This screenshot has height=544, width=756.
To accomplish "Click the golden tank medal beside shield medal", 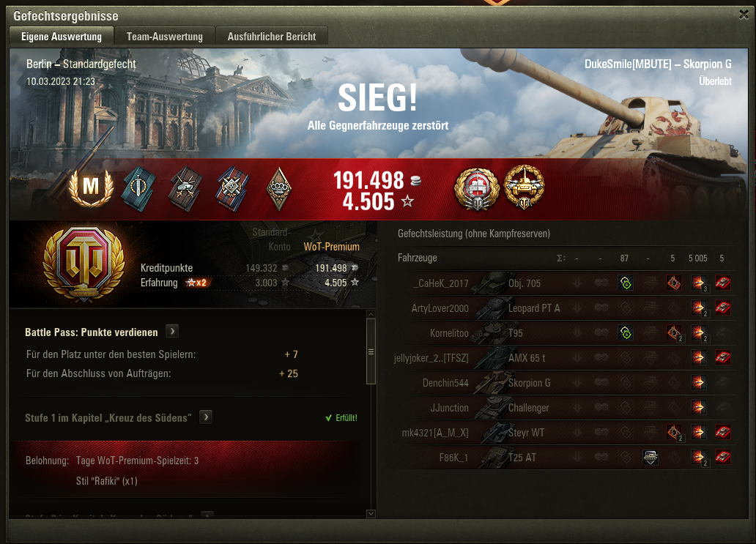I will (x=524, y=187).
